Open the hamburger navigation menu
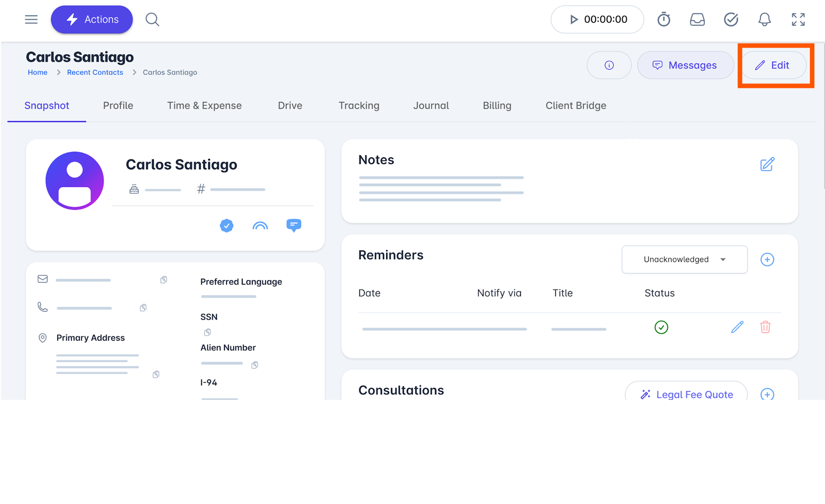This screenshot has width=825, height=504. 31,19
